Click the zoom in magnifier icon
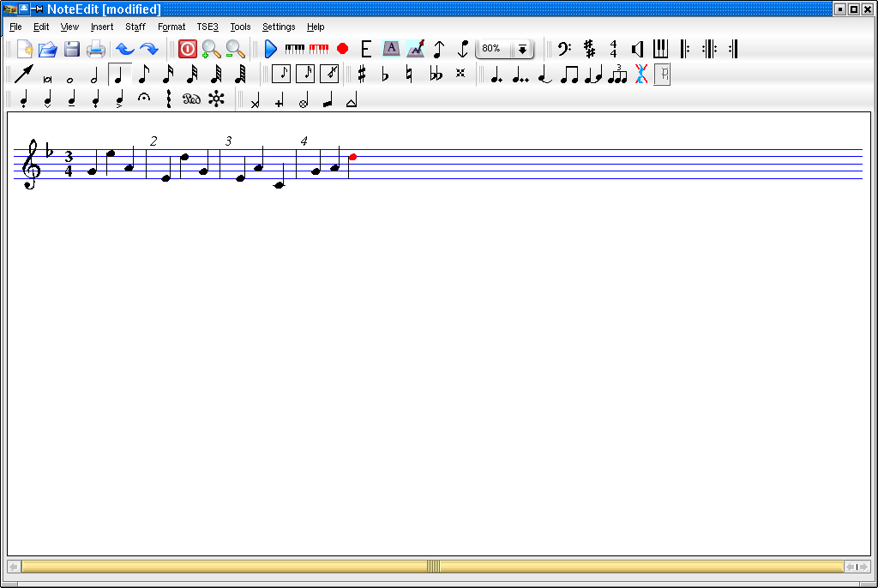 point(211,49)
